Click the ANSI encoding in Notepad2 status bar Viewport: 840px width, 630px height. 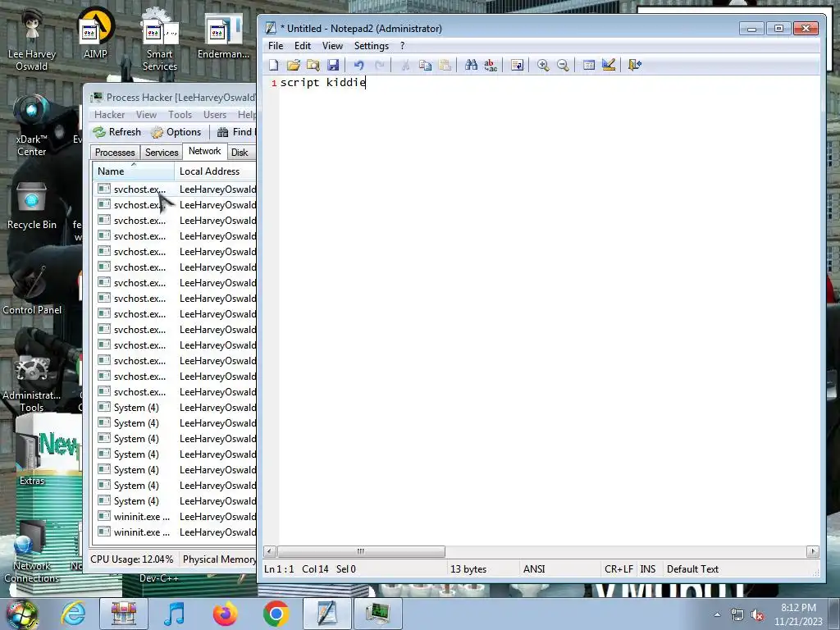[x=534, y=569]
